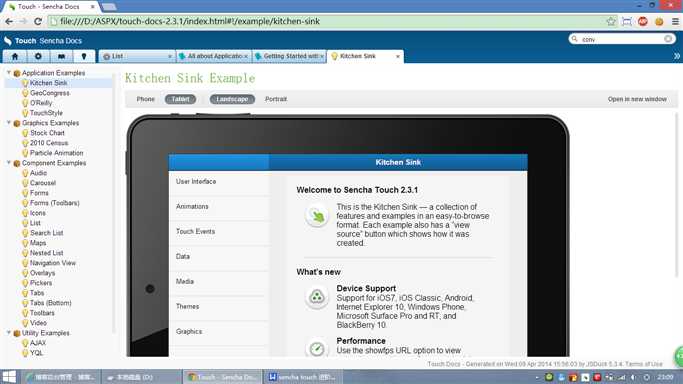The width and height of the screenshot is (683, 384).
Task: Click the Kitchen Sink lightbulb icon in the tree
Action: [x=25, y=83]
